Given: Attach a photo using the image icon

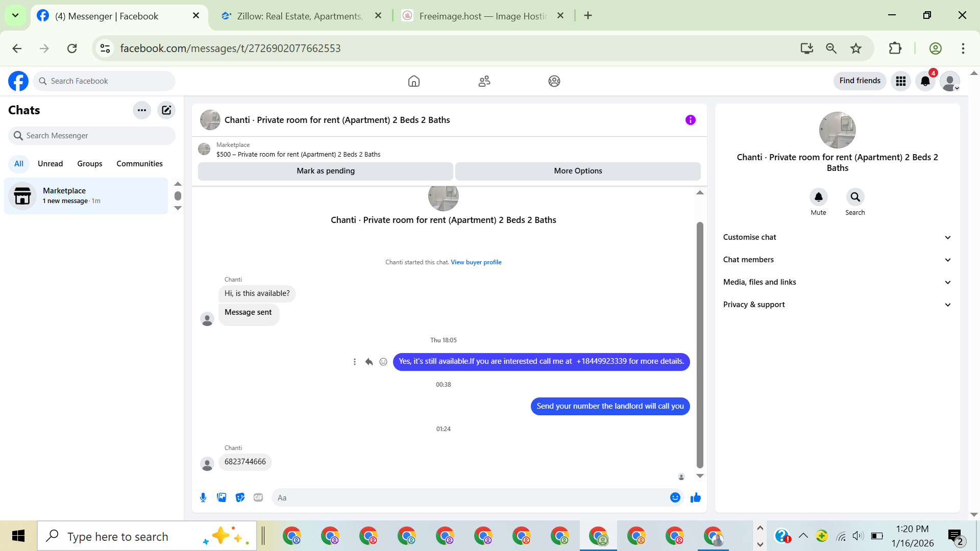Looking at the screenshot, I should coord(222,497).
